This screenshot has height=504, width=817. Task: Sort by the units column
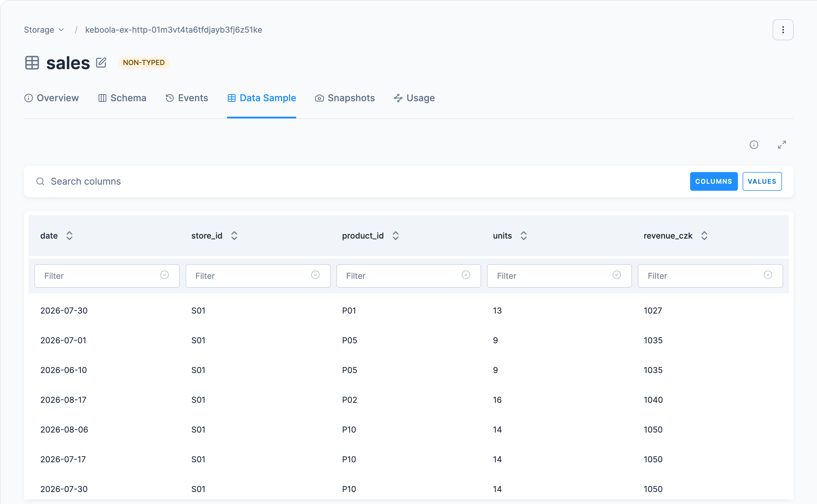(x=523, y=236)
